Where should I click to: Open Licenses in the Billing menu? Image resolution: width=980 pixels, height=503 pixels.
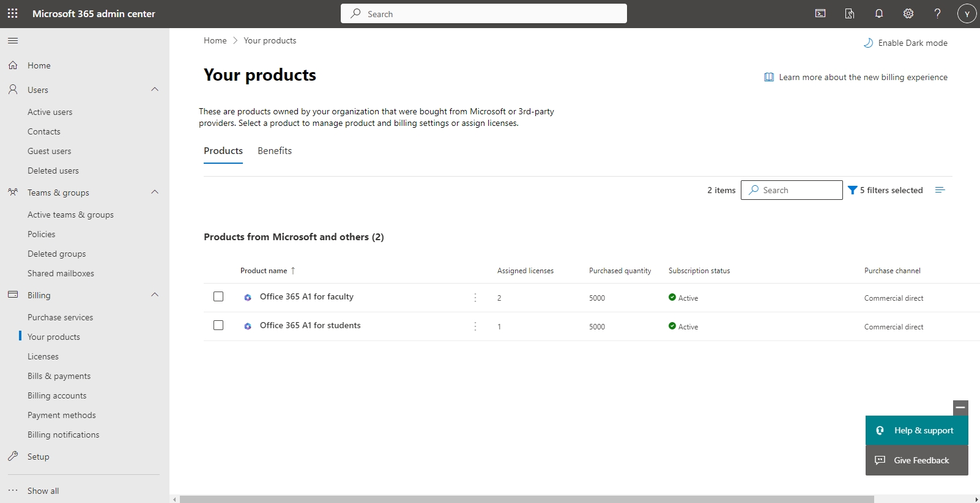[x=43, y=356]
